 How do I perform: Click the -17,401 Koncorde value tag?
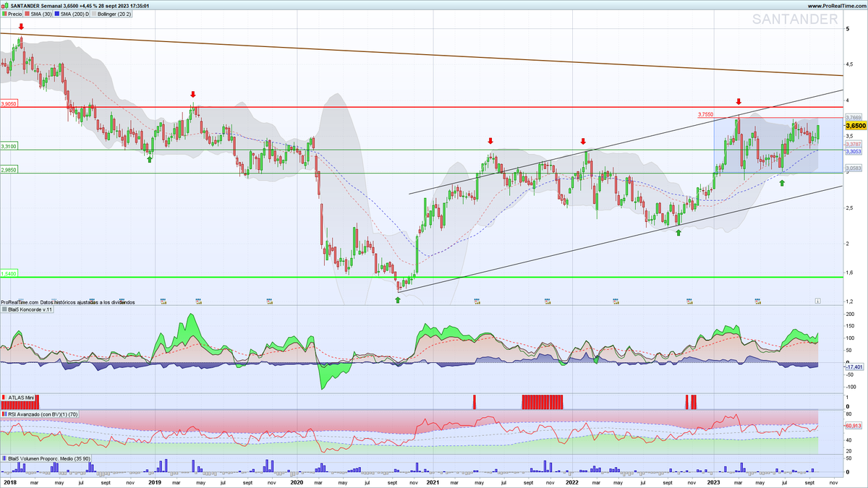click(854, 367)
